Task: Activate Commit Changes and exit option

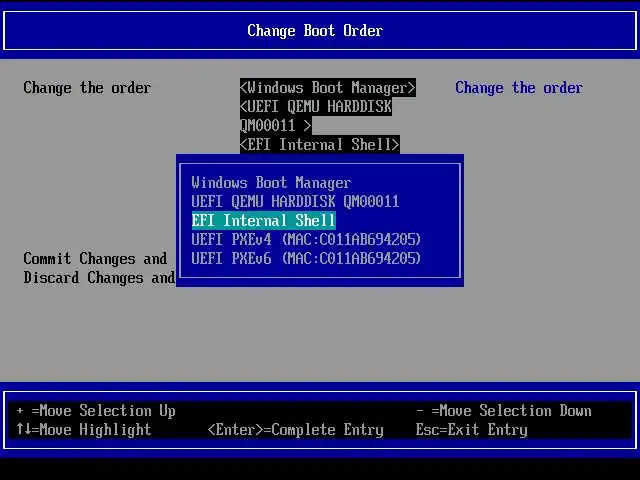Action: click(95, 259)
